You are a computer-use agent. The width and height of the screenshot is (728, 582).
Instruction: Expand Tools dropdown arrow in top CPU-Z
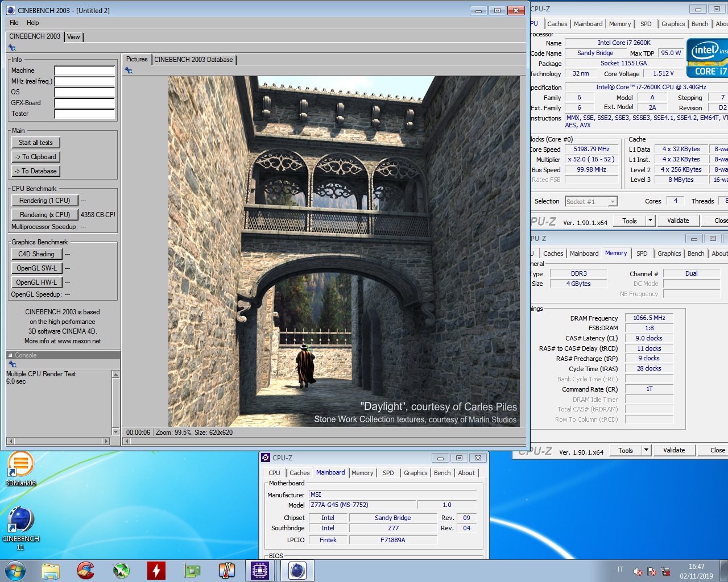point(651,221)
